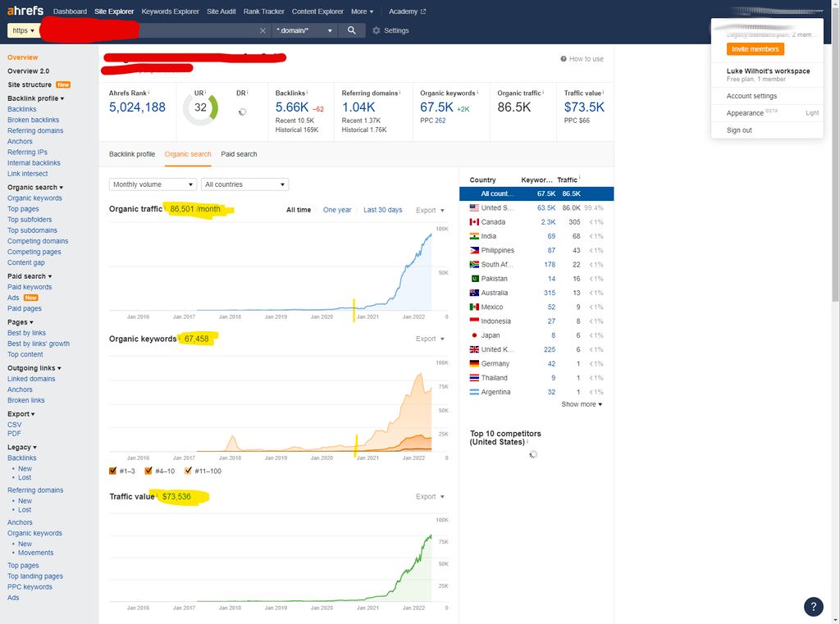Open Export dropdown for Traffic value chart
This screenshot has width=840, height=624.
pyautogui.click(x=430, y=497)
